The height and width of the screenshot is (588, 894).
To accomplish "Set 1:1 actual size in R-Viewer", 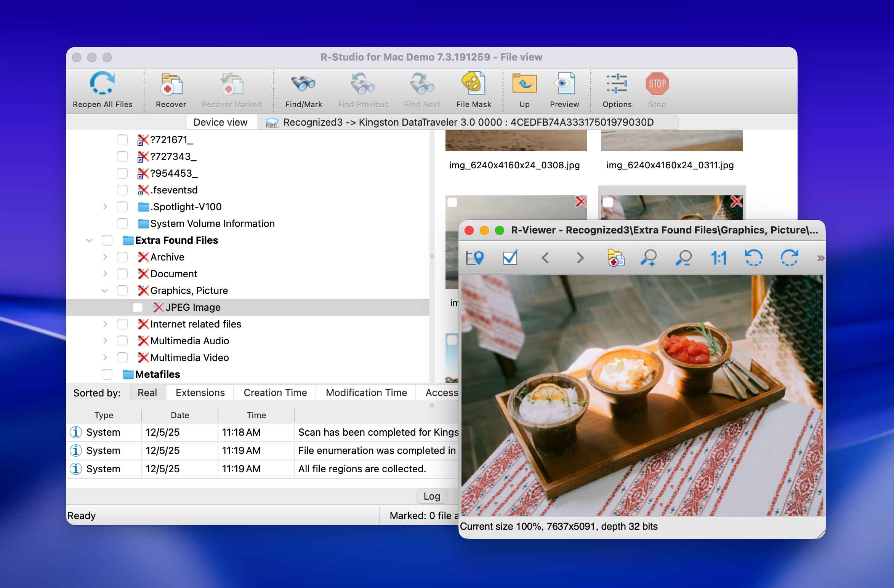I will pyautogui.click(x=719, y=258).
